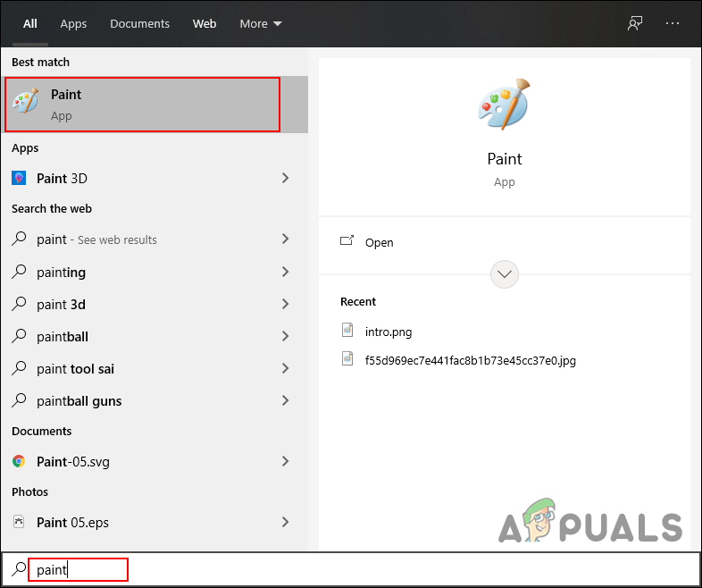702x588 pixels.
Task: Expand the Paint 3D result arrow
Action: coord(285,178)
